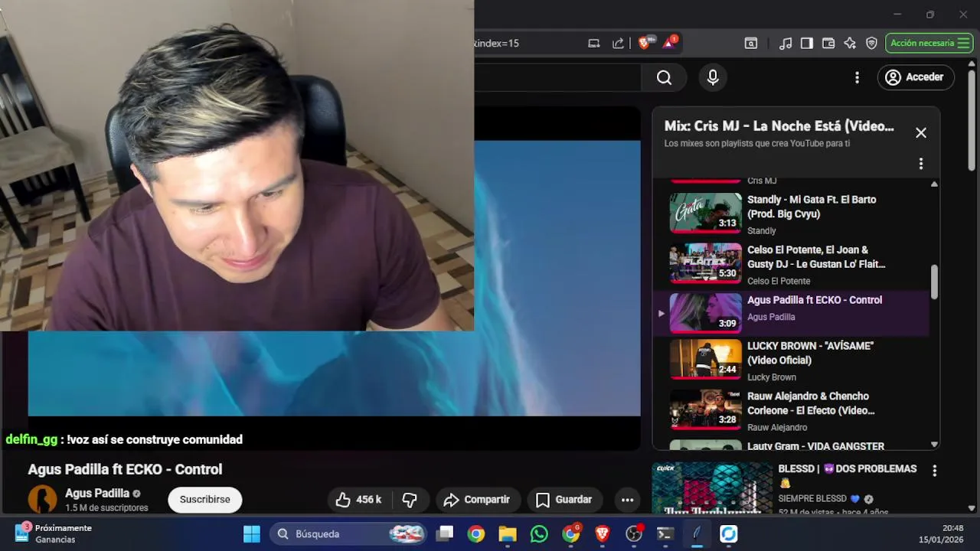
Task: Open Brave browser from taskbar
Action: click(x=603, y=533)
